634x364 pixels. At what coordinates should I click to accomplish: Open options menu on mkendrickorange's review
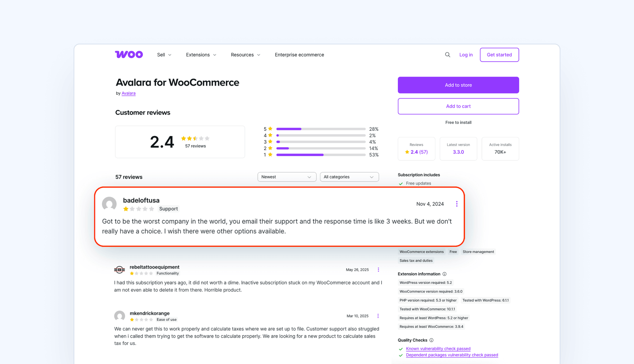click(x=378, y=316)
